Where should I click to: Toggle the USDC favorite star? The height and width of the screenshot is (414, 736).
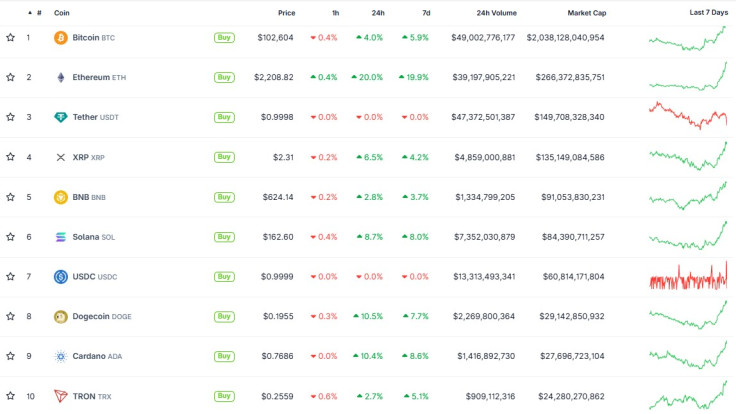pyautogui.click(x=10, y=277)
